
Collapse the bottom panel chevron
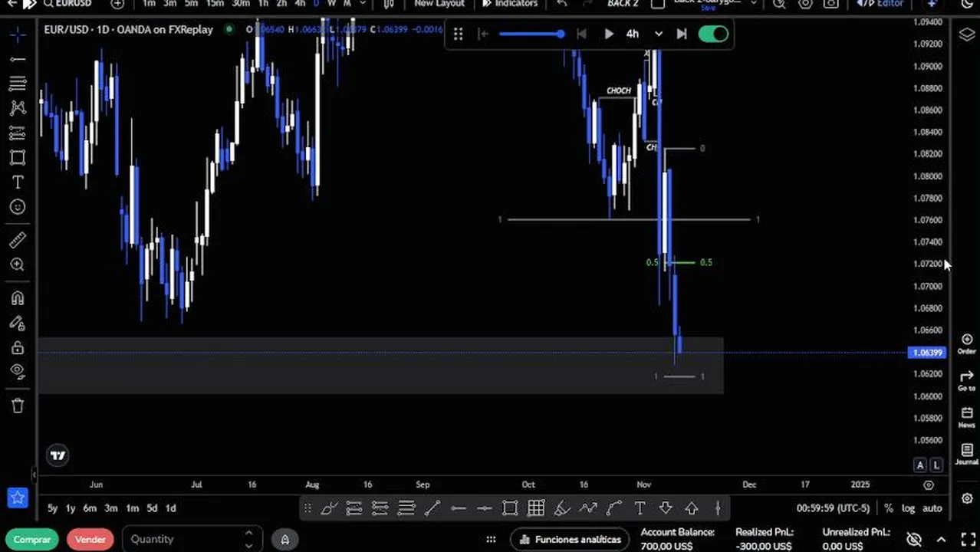[x=941, y=540]
